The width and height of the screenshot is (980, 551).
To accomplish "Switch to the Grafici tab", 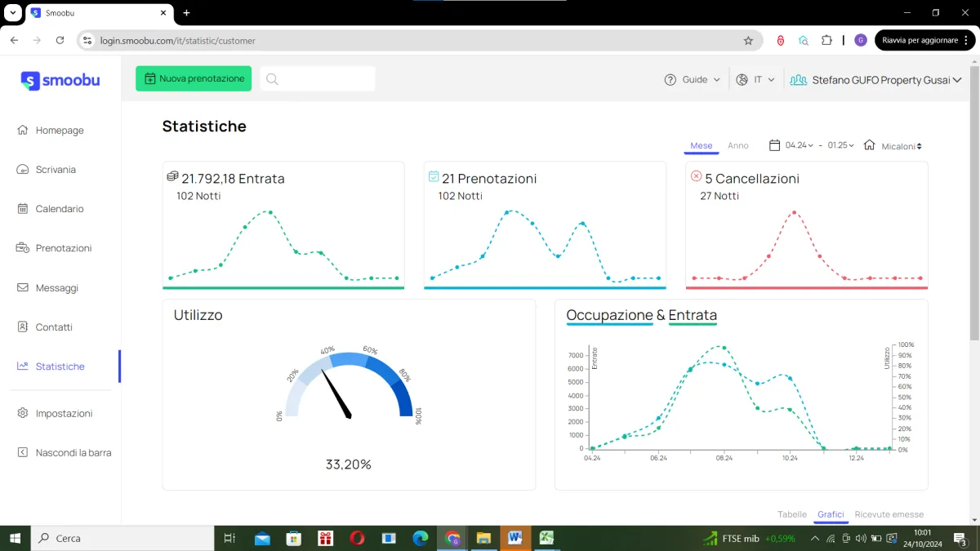I will [x=831, y=515].
